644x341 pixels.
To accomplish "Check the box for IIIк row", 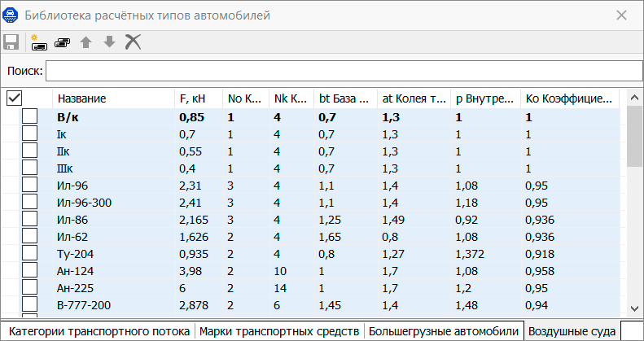I will (x=29, y=168).
